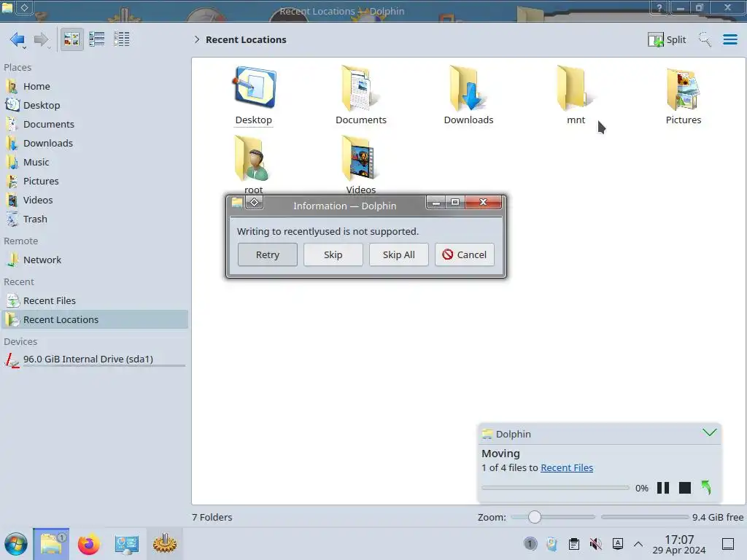Open the search magnifier tool

click(x=705, y=39)
